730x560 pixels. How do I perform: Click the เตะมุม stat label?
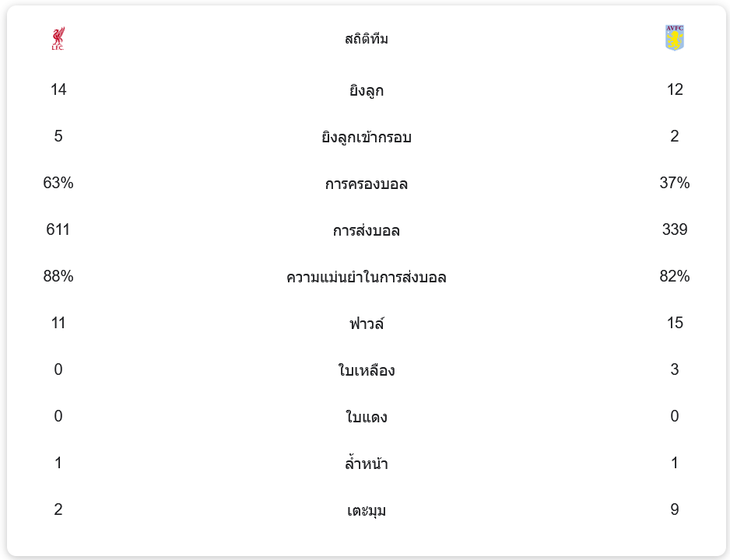366,511
